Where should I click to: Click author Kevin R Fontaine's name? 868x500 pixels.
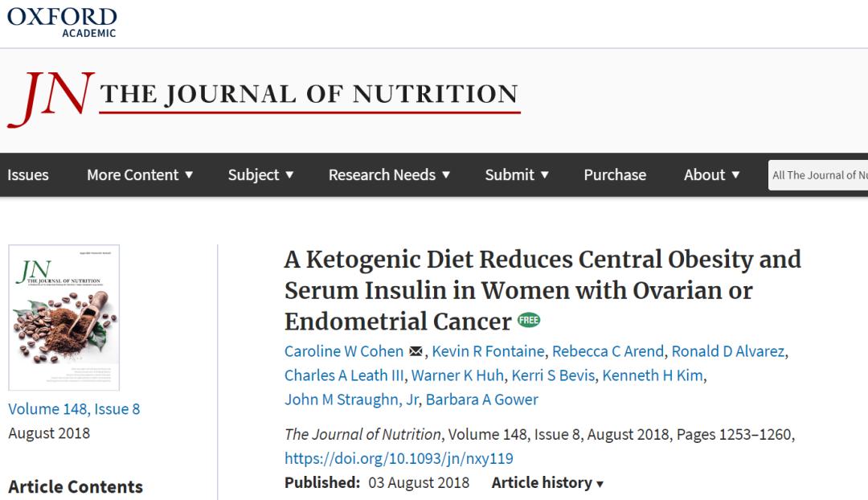(488, 351)
